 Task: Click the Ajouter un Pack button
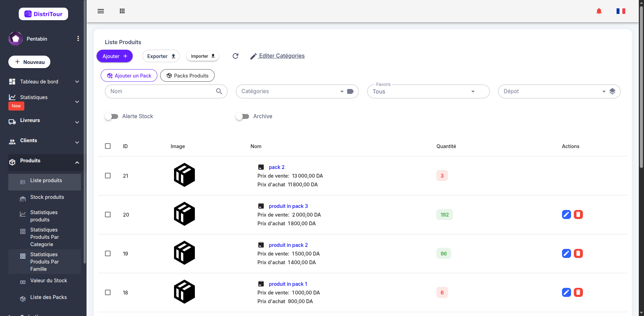[x=129, y=75]
